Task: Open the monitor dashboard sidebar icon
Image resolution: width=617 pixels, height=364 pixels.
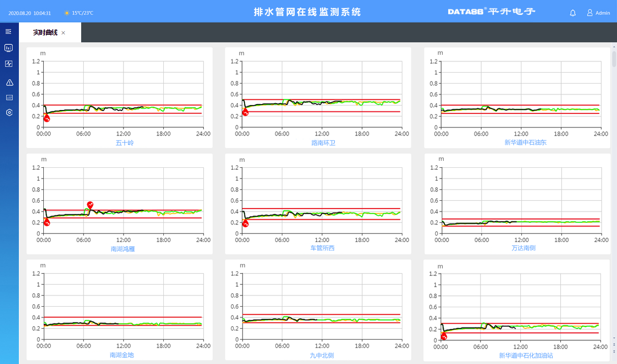Action: pyautogui.click(x=8, y=48)
